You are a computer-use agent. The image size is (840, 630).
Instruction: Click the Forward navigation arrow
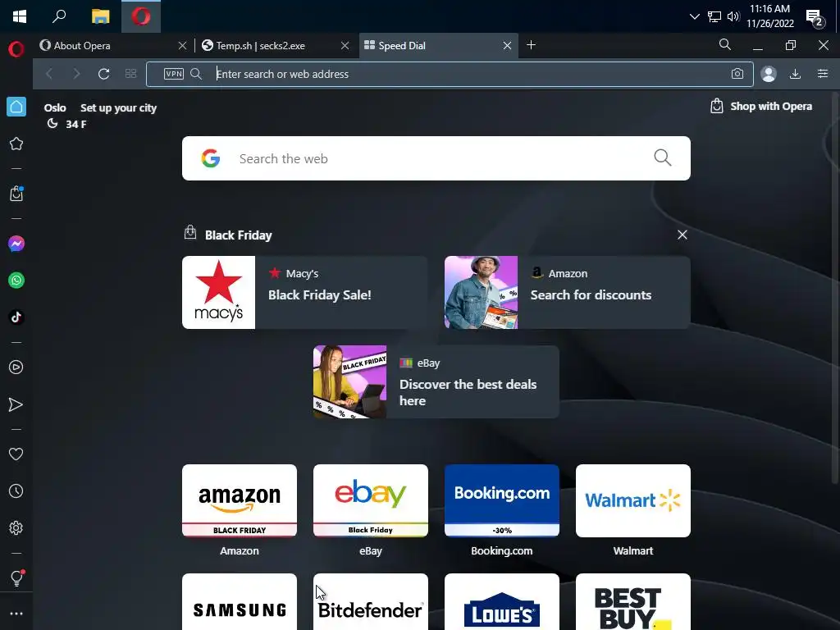pos(76,74)
